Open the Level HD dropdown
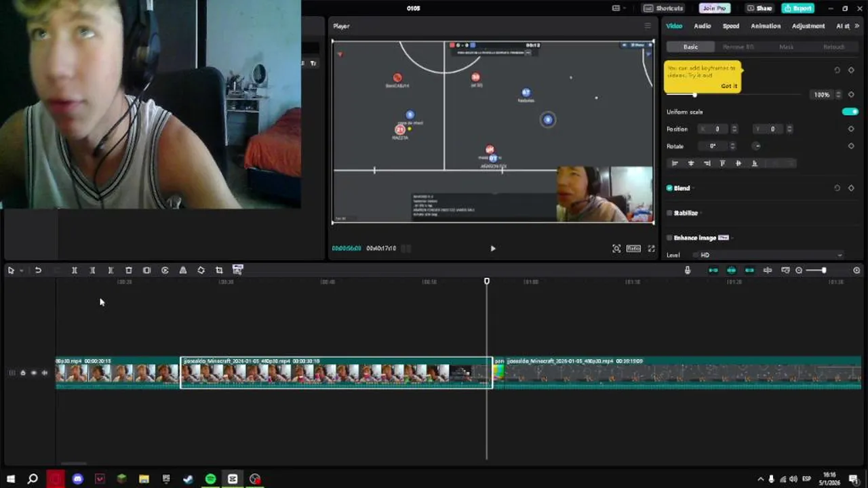This screenshot has height=488, width=868. click(x=768, y=255)
